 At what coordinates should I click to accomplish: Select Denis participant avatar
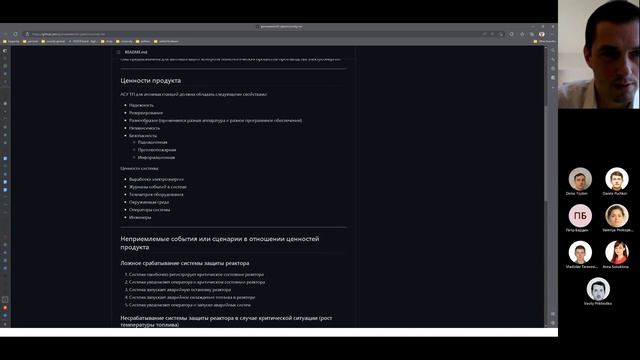coord(580,179)
